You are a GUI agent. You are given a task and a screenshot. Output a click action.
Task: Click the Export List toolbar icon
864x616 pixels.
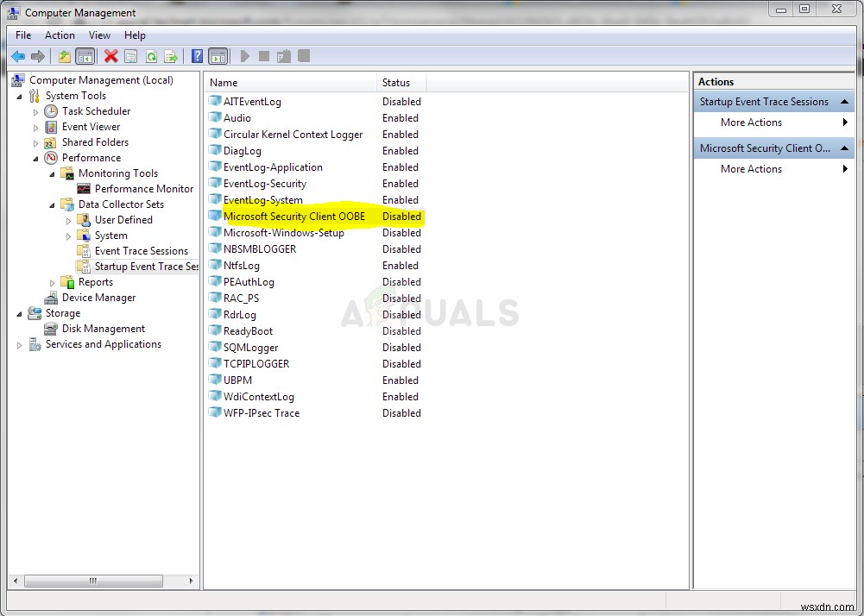pos(172,56)
